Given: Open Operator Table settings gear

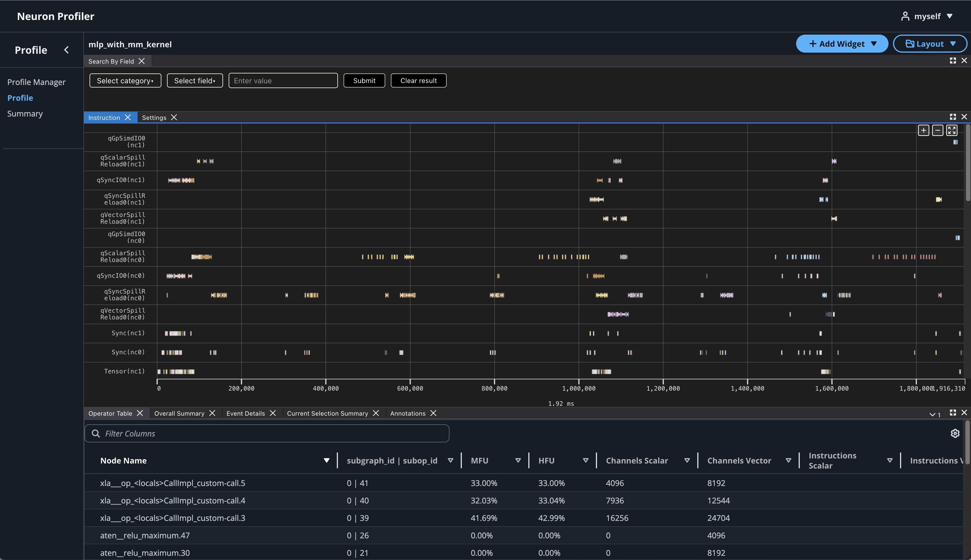Looking at the screenshot, I should click(x=955, y=433).
